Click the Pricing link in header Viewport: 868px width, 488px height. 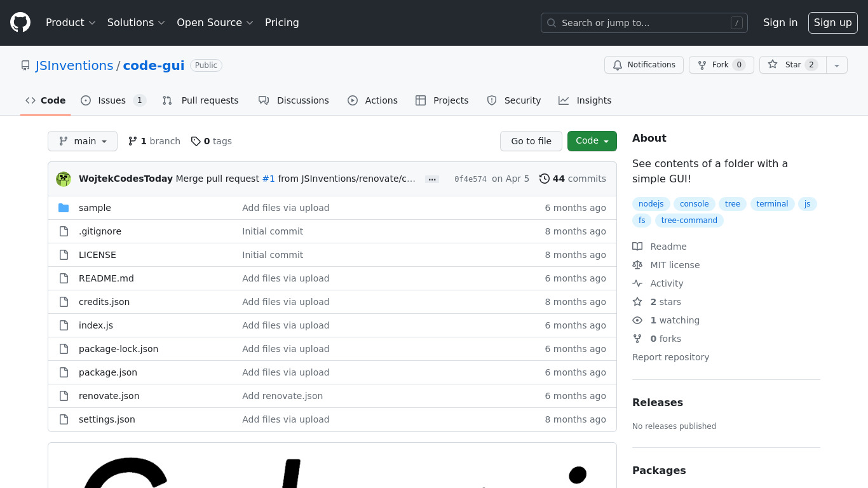[282, 23]
